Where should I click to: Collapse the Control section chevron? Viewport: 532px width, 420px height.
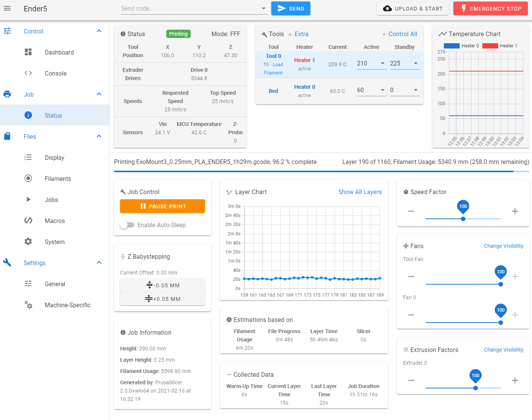point(99,31)
